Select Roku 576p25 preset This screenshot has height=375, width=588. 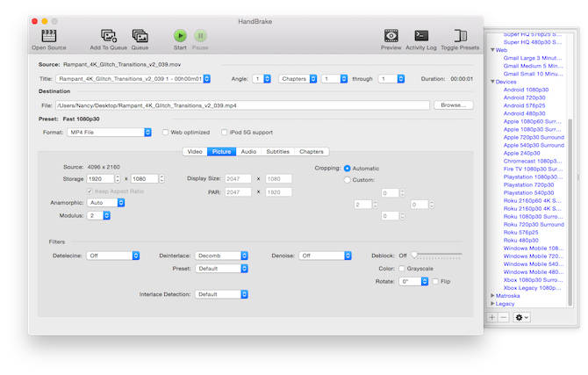pos(521,233)
